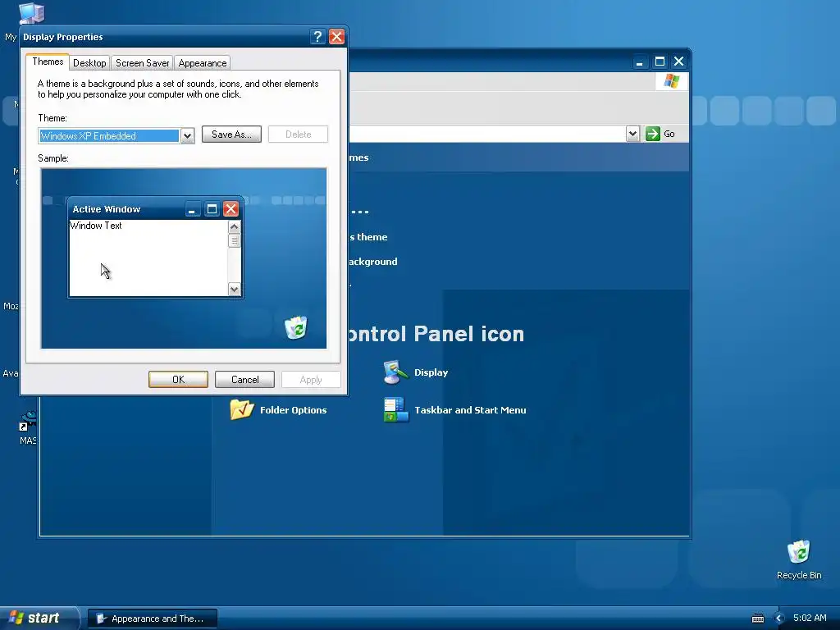This screenshot has width=840, height=630.
Task: Expand the address bar dropdown
Action: [x=632, y=134]
